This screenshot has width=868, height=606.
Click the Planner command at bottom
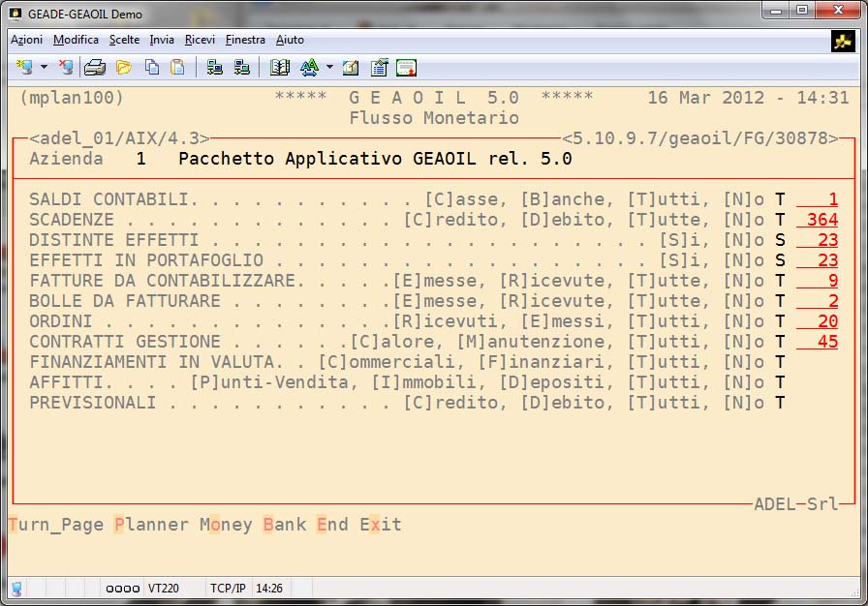coord(150,526)
